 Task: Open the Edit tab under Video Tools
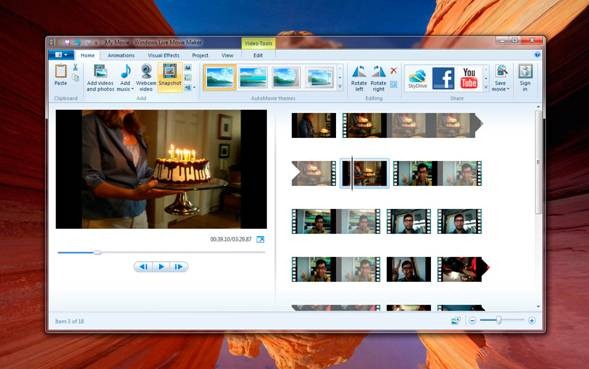258,55
